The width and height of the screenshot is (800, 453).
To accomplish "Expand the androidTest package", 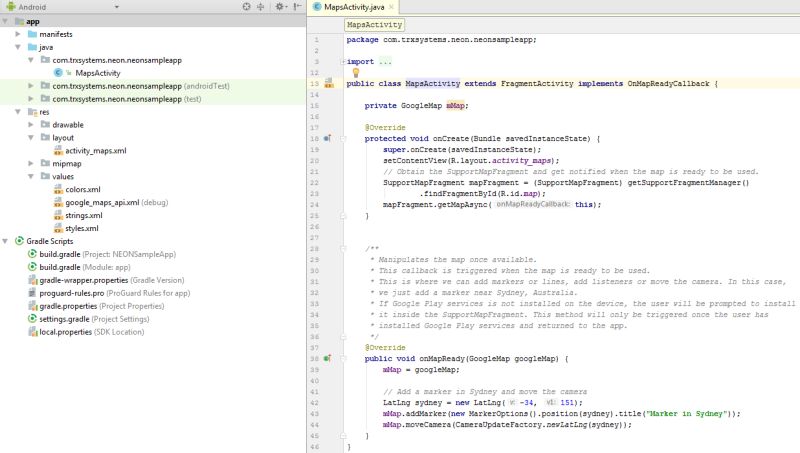I will pos(31,86).
